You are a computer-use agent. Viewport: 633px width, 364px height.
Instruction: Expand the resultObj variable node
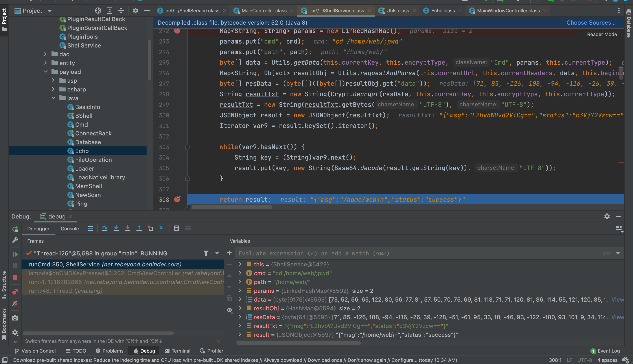click(240, 308)
